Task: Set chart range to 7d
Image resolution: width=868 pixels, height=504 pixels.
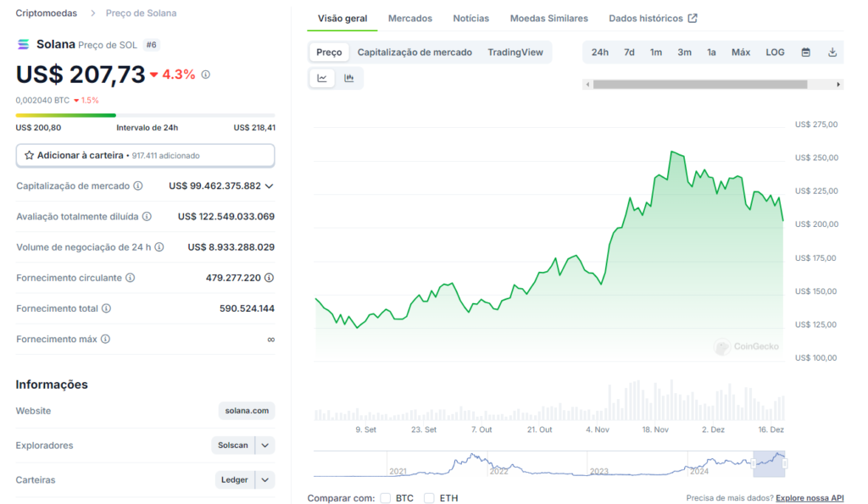Action: click(630, 52)
